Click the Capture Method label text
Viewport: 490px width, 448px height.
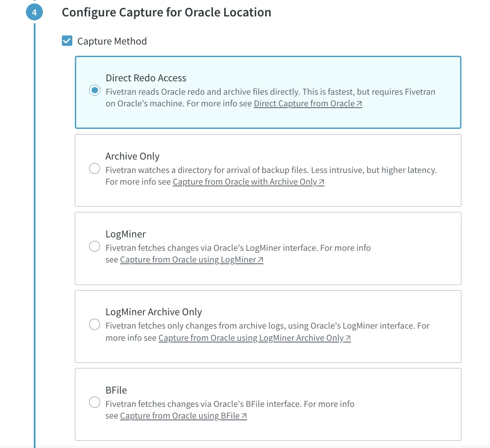(112, 41)
